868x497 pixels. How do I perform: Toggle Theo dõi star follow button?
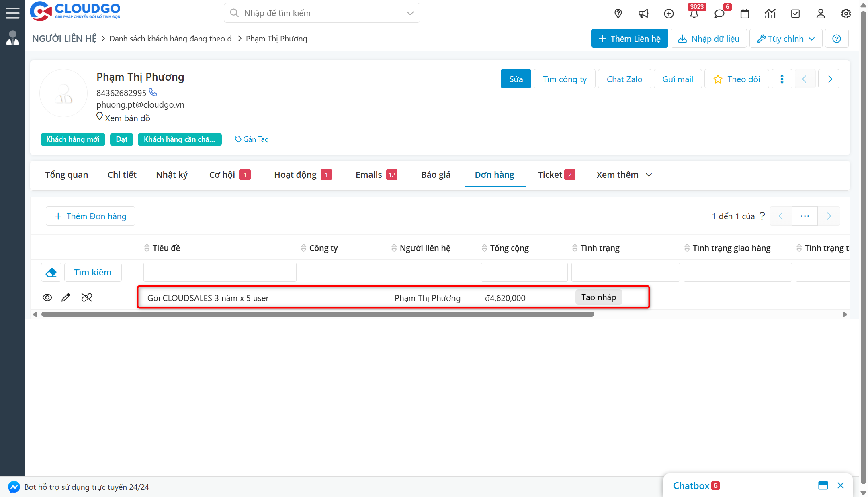(x=737, y=79)
